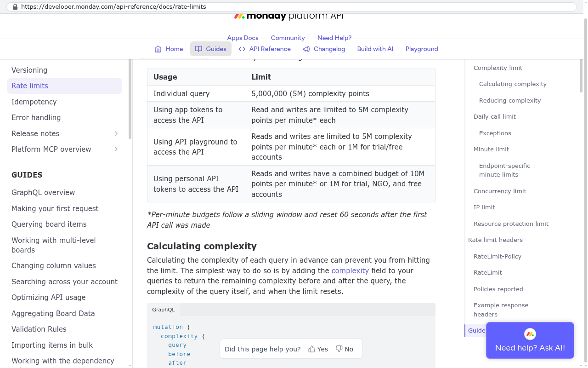
Task: Open the Playground tab
Action: coord(422,49)
